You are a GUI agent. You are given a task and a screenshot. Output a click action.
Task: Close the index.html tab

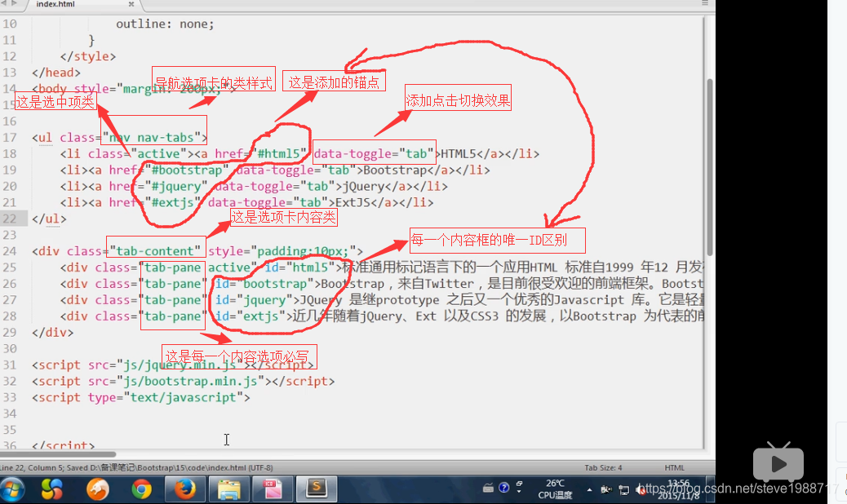coord(131,4)
